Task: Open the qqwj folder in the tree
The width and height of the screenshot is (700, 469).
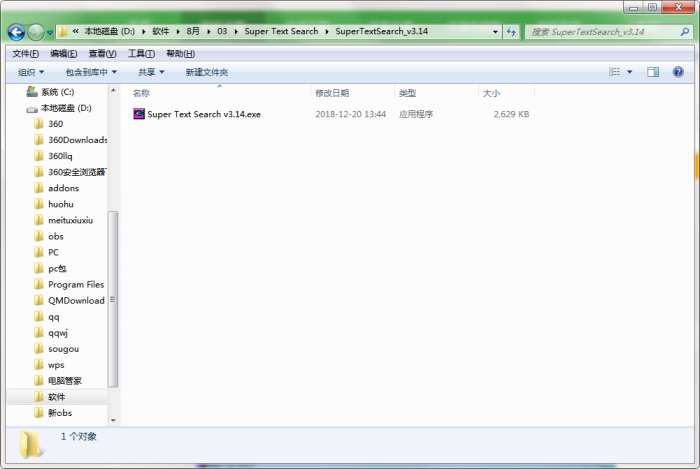Action: coord(58,333)
